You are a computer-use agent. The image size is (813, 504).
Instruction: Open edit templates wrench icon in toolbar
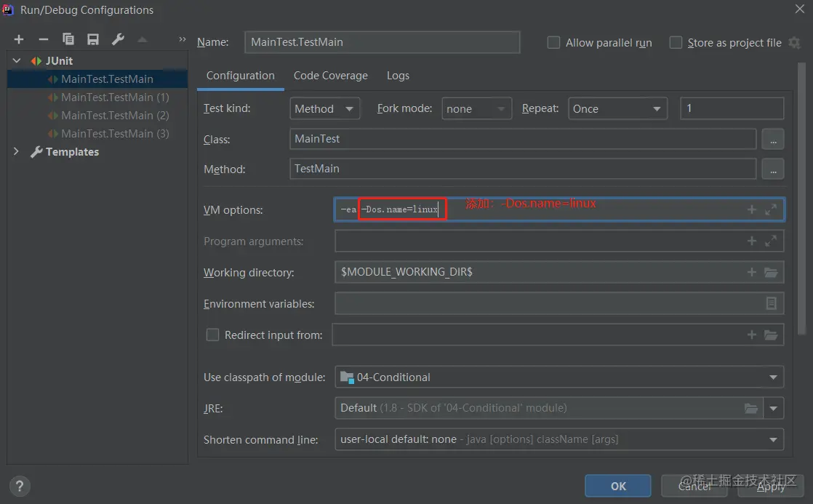tap(118, 39)
